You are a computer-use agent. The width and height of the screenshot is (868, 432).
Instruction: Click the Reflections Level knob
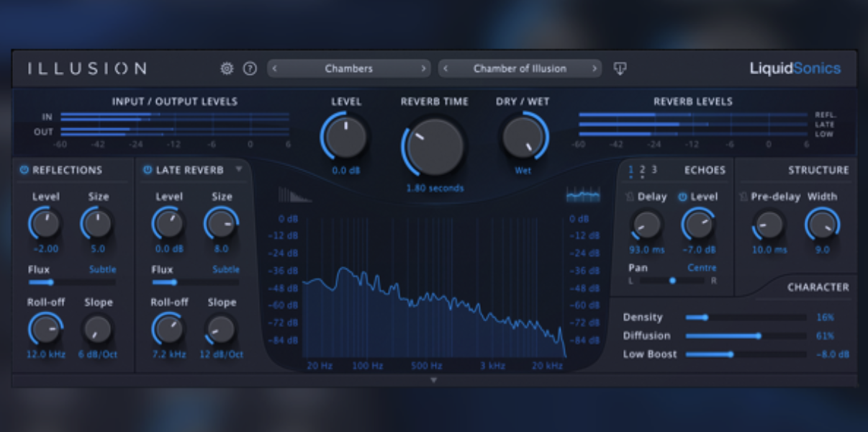pos(45,224)
